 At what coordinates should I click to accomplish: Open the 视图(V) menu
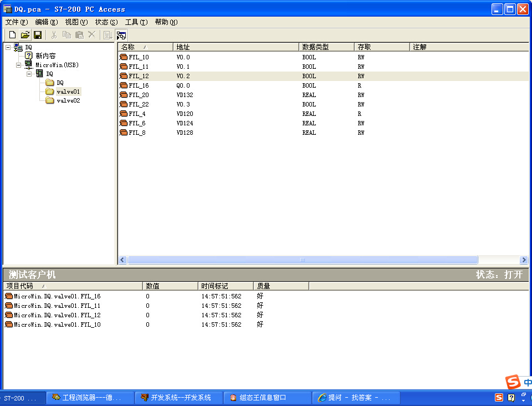coord(76,22)
